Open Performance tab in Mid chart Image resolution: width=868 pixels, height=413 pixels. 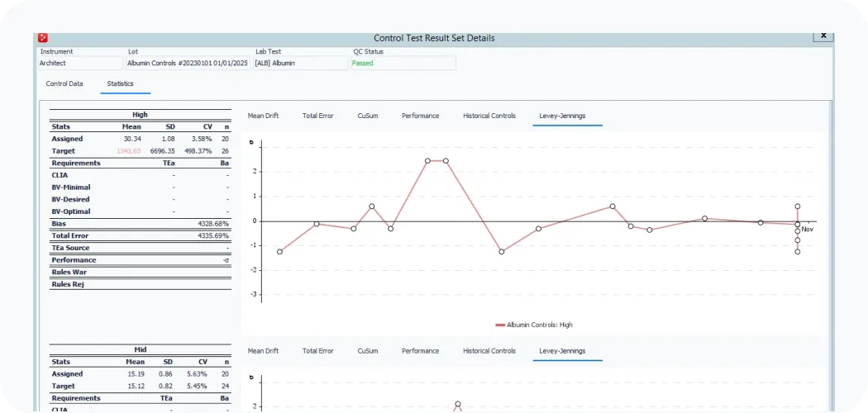point(420,351)
